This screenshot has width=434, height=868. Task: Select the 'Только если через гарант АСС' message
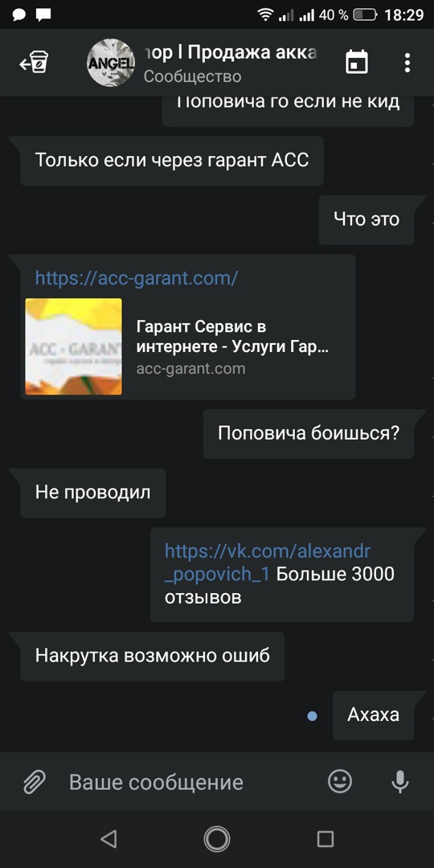[x=172, y=161]
